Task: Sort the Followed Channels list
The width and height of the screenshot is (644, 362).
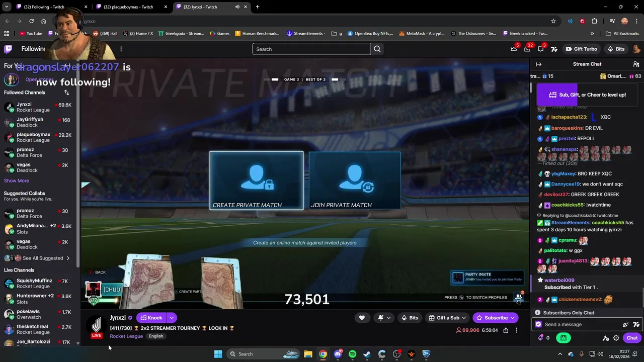Action: point(66,93)
